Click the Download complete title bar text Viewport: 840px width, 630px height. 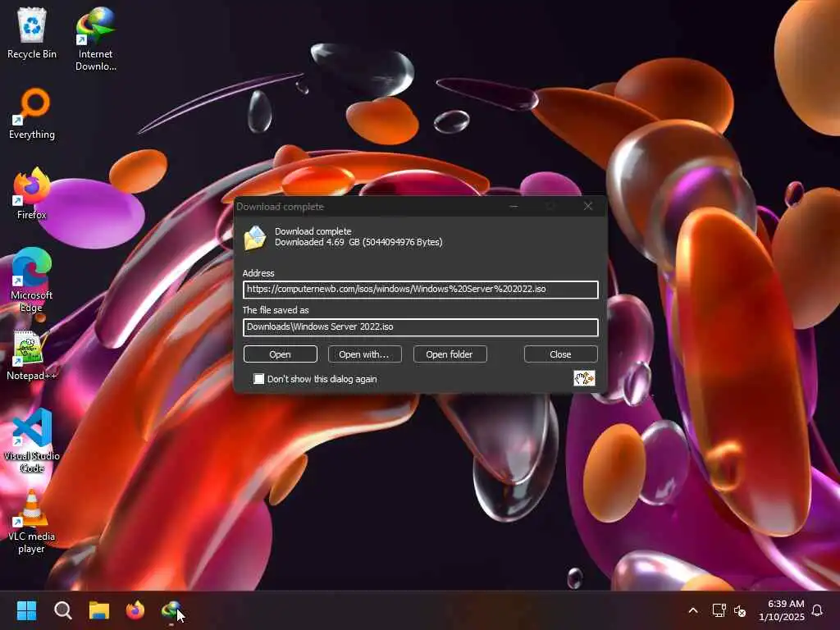point(280,207)
